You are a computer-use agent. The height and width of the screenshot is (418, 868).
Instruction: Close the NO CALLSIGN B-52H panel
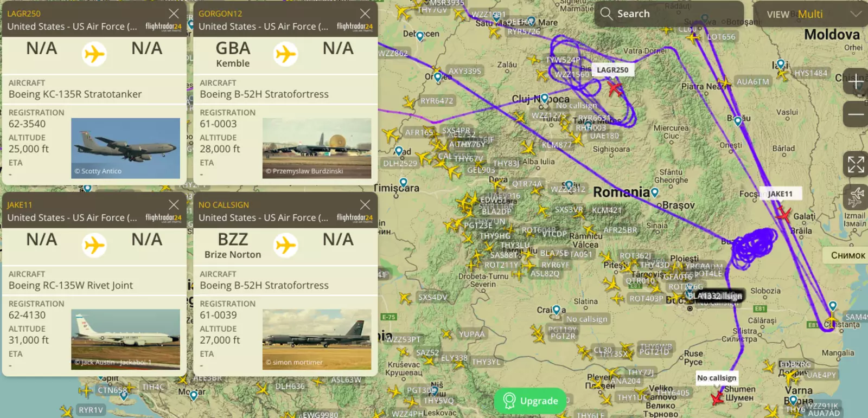coord(365,205)
